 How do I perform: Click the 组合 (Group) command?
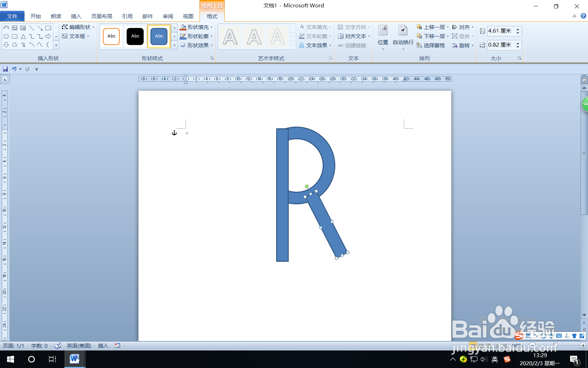[463, 36]
